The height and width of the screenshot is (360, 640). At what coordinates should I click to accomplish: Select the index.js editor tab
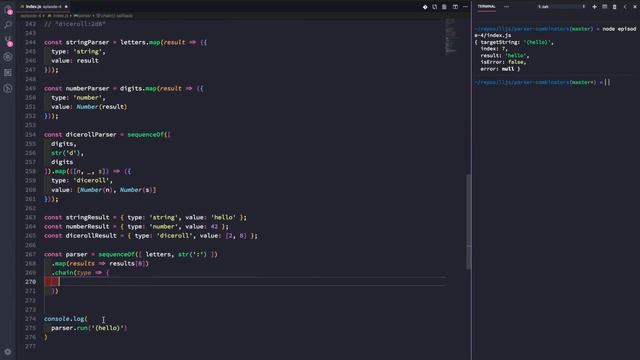43,7
